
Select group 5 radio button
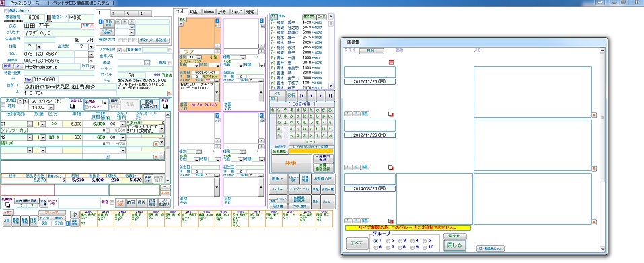pyautogui.click(x=425, y=241)
